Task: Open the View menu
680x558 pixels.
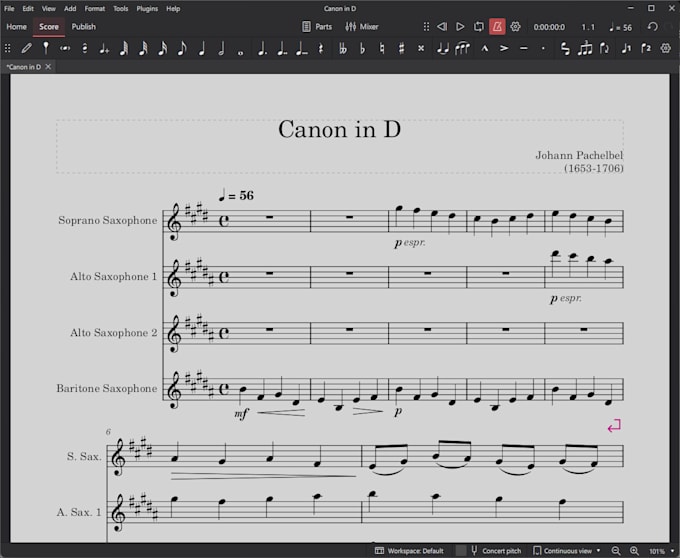Action: click(x=49, y=8)
